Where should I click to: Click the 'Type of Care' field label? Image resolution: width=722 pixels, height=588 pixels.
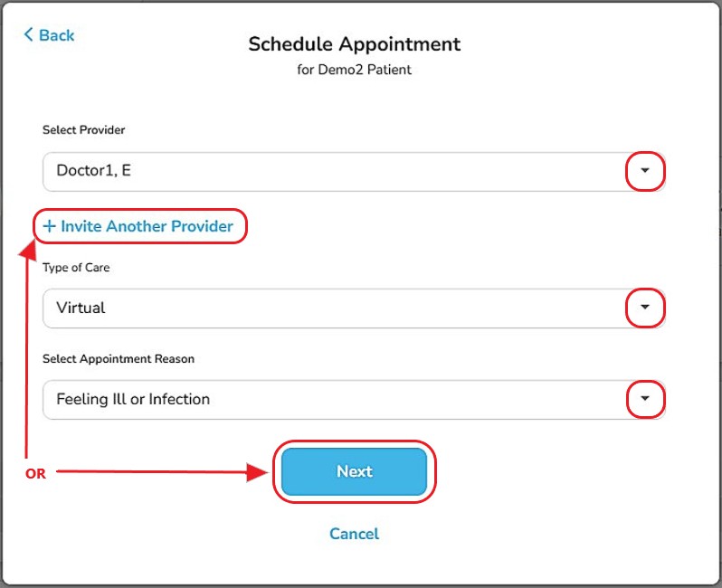point(76,267)
